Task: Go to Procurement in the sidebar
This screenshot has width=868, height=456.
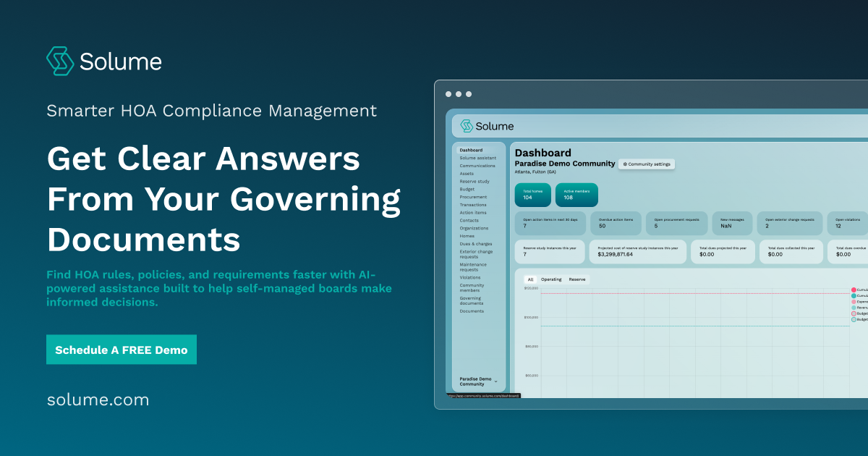Action: tap(474, 197)
